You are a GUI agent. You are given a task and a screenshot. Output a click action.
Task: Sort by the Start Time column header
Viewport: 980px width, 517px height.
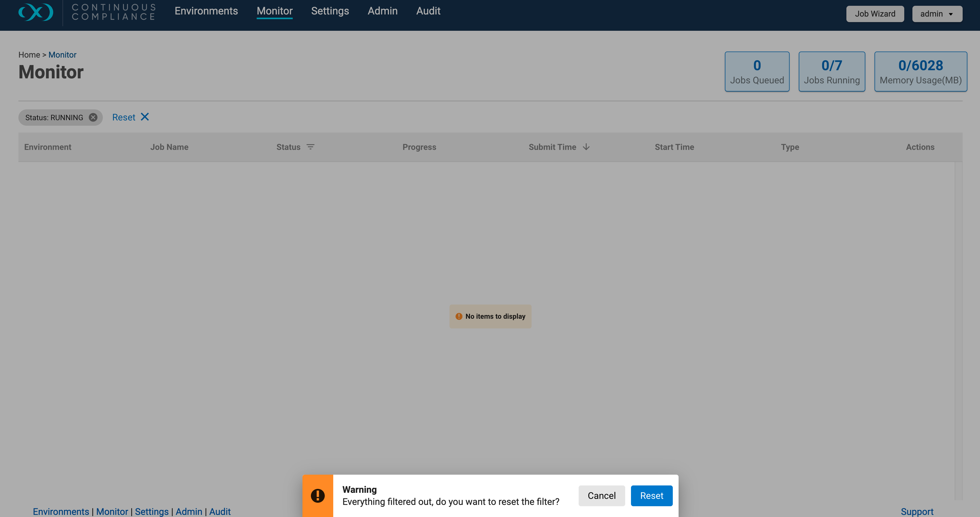click(x=674, y=147)
